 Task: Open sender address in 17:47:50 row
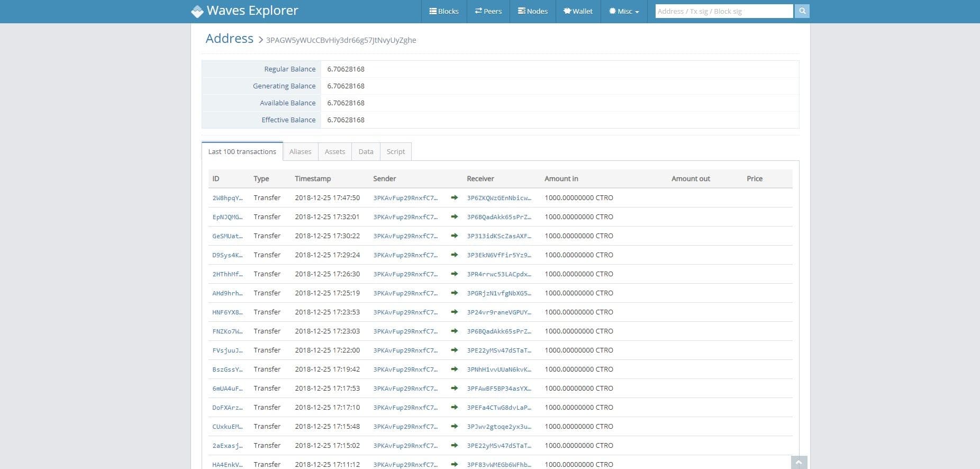pos(405,198)
